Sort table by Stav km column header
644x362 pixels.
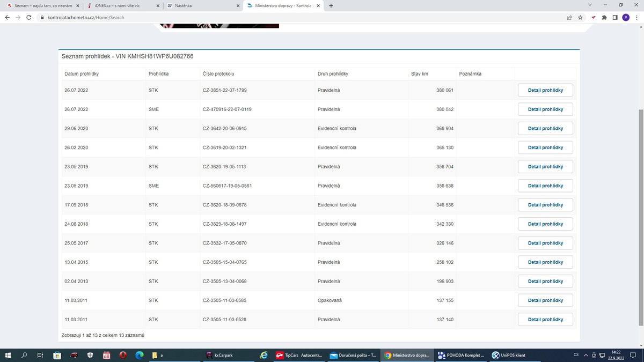pyautogui.click(x=420, y=73)
